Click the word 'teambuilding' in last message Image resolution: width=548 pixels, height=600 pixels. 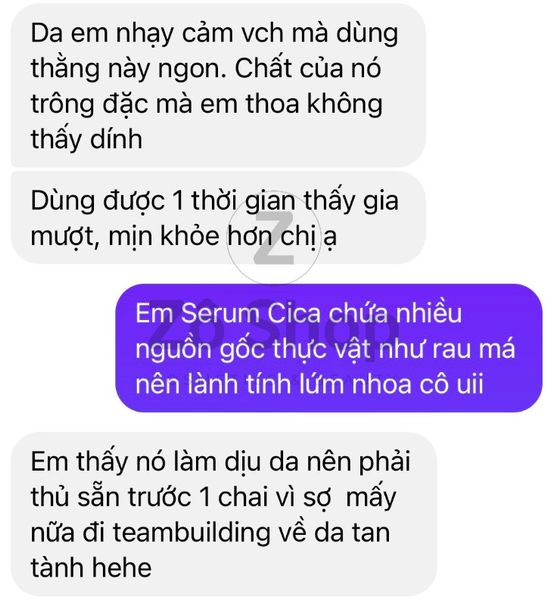point(191,533)
